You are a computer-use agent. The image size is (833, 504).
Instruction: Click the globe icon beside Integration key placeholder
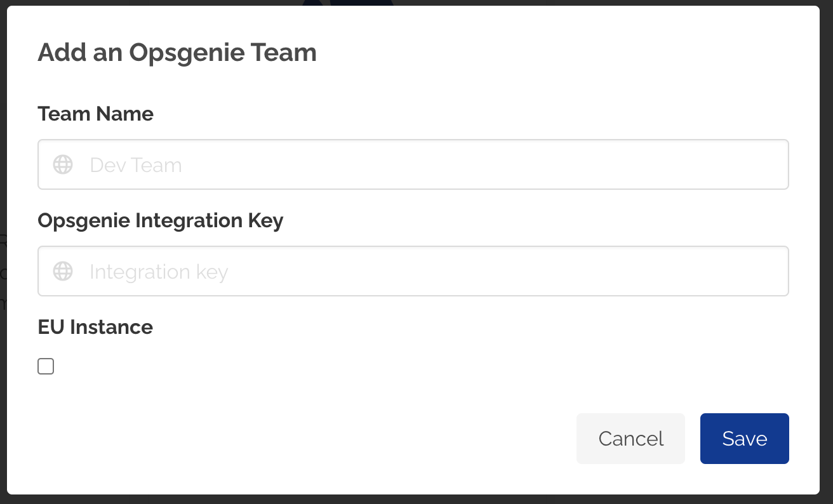click(62, 271)
